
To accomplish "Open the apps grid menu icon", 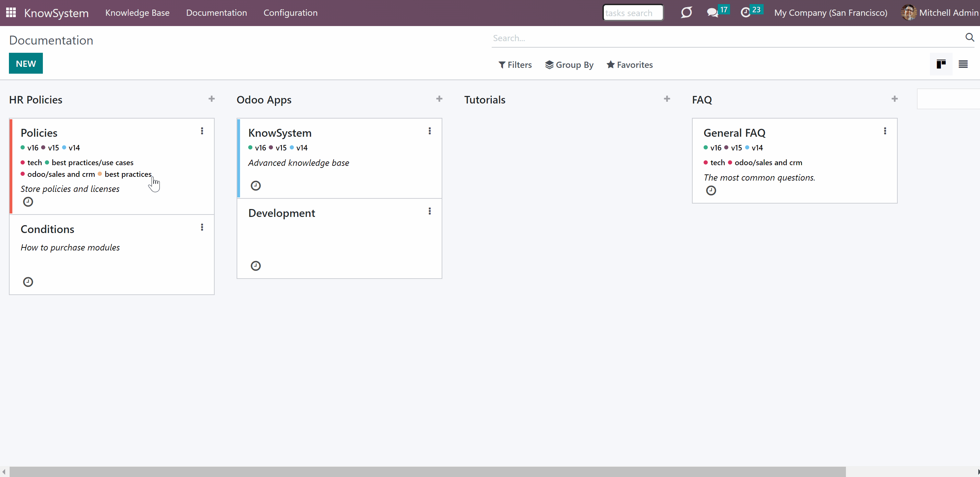I will coord(11,13).
